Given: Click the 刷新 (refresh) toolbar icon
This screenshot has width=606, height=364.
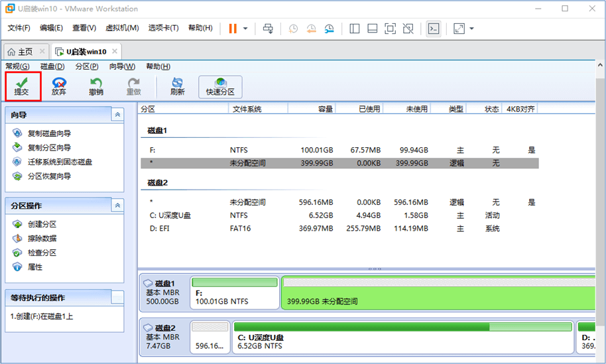Looking at the screenshot, I should (178, 87).
